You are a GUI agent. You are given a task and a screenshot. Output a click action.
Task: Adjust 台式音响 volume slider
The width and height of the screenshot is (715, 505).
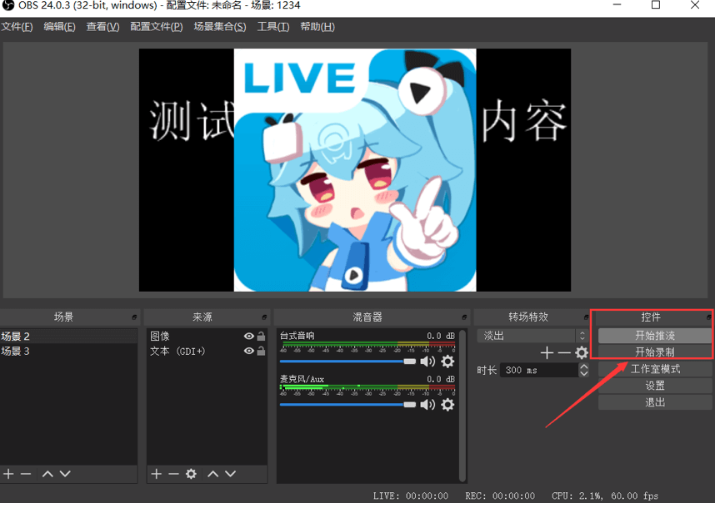click(x=347, y=361)
